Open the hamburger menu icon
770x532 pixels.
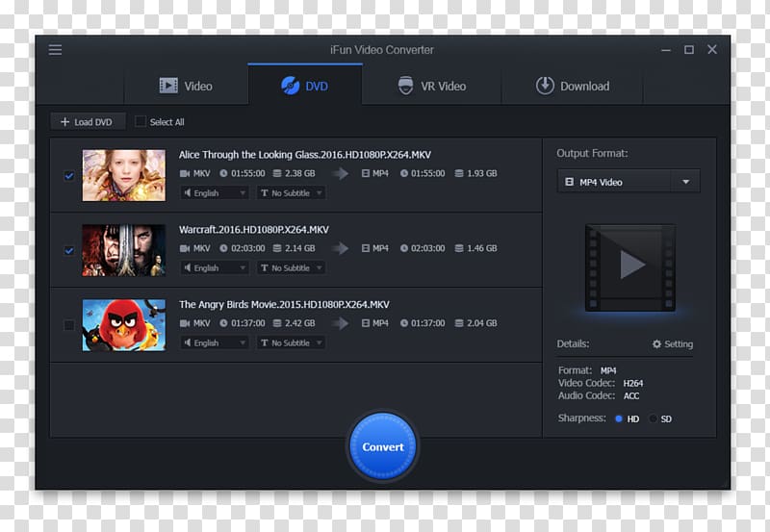[55, 50]
